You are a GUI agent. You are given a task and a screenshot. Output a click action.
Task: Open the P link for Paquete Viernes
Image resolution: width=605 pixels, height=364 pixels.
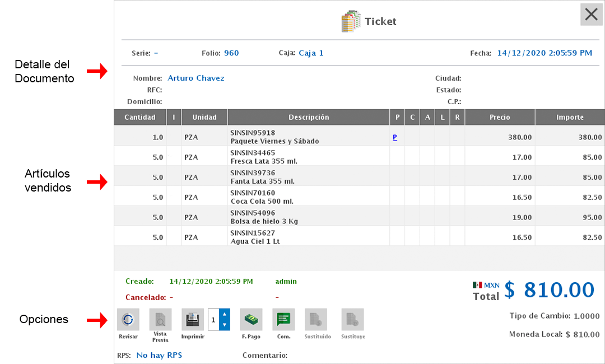(x=395, y=137)
